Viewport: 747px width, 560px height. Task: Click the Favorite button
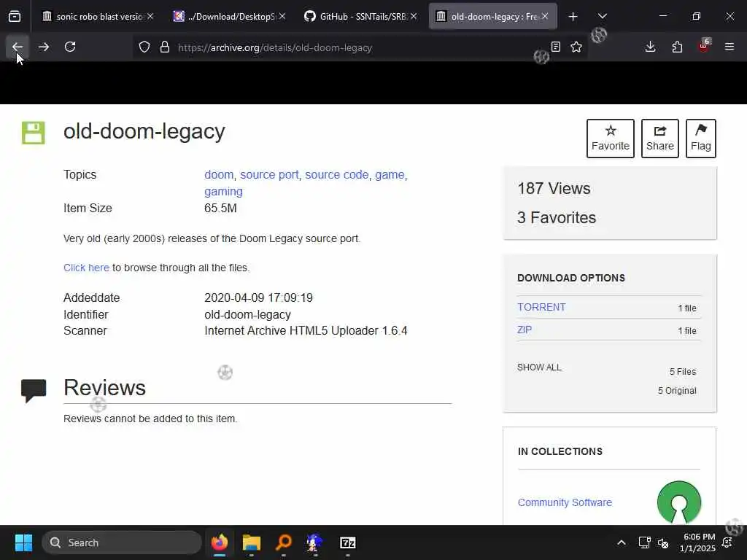tap(611, 139)
